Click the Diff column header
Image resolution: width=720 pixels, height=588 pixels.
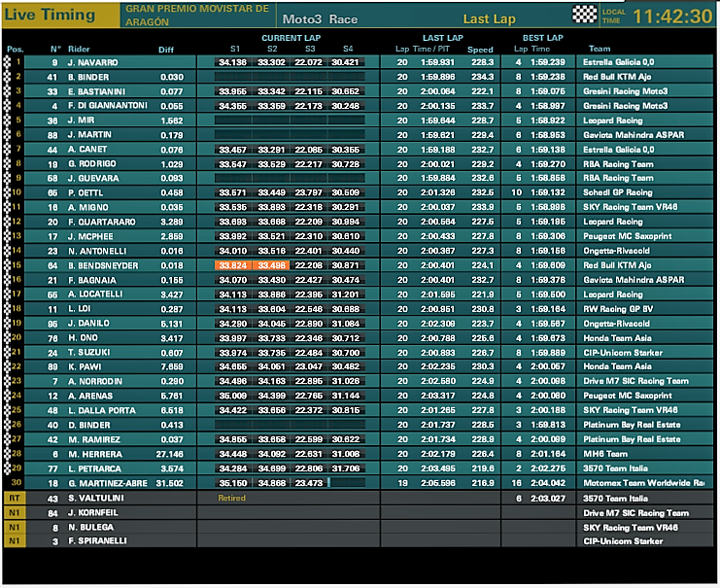(x=166, y=50)
